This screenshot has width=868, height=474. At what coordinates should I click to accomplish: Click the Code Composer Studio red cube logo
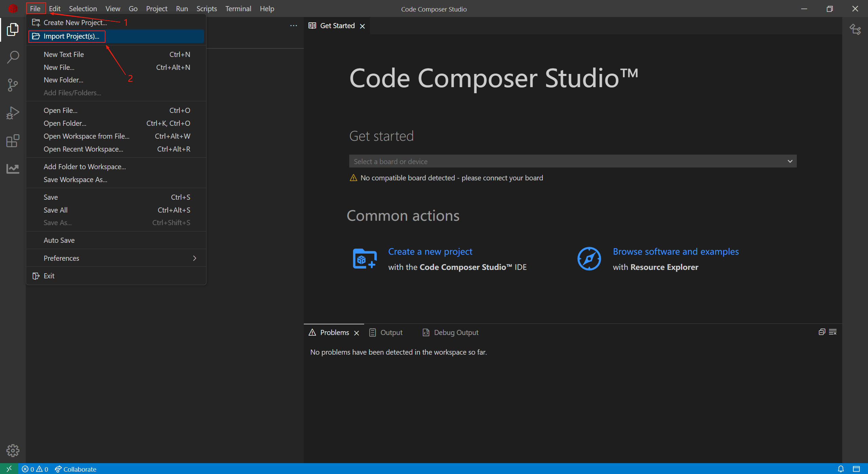(x=13, y=8)
